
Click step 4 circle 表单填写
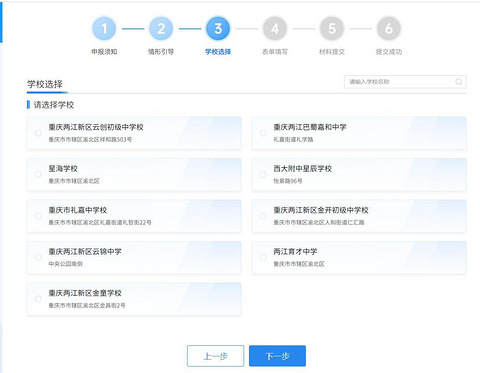coord(275,29)
